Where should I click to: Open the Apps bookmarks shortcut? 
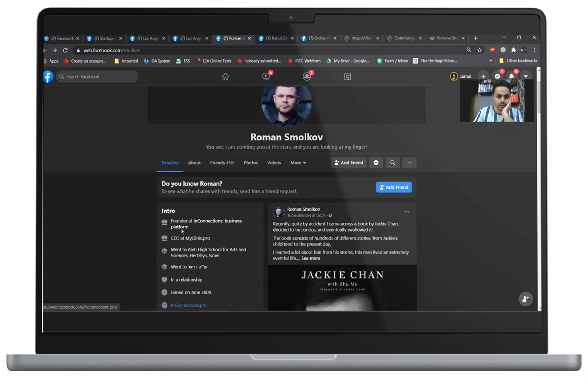tap(51, 61)
